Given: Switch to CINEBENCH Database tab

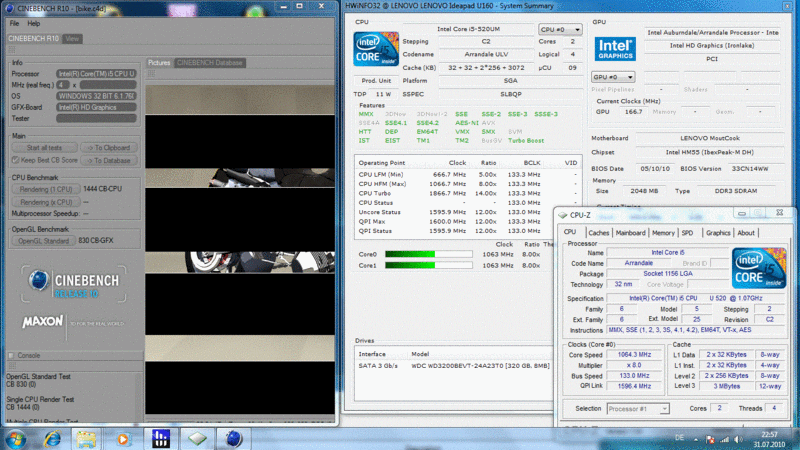Looking at the screenshot, I should (x=210, y=63).
